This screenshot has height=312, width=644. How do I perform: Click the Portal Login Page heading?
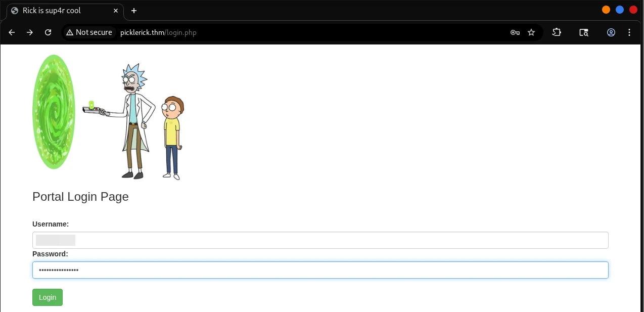[x=80, y=197]
